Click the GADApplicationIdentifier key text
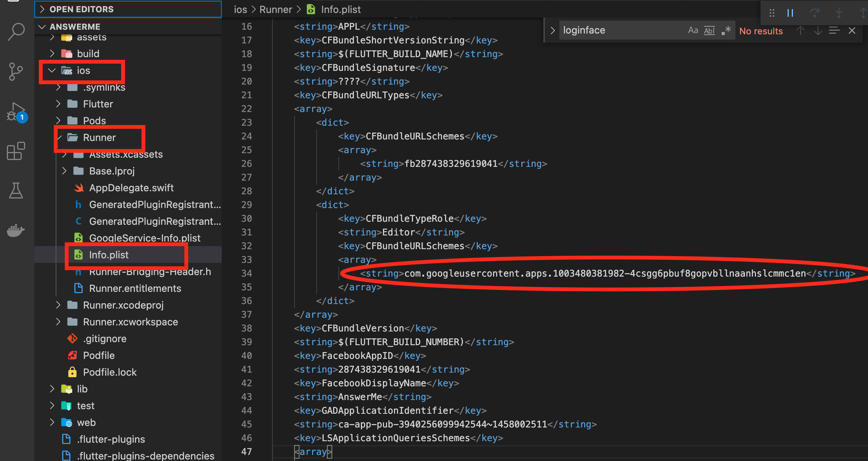This screenshot has width=868, height=461. coord(388,410)
